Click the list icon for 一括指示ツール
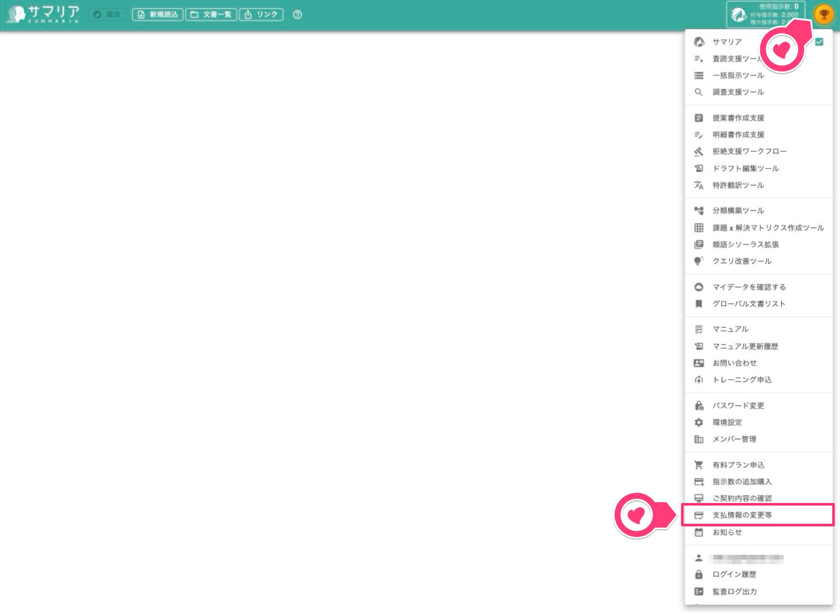This screenshot has width=840, height=616. [x=698, y=75]
